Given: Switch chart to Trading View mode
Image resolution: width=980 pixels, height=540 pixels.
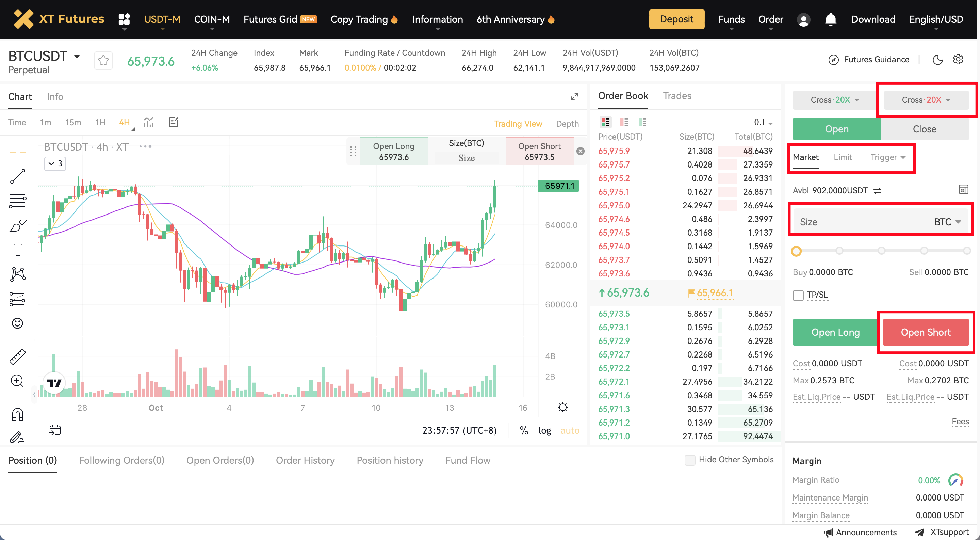Looking at the screenshot, I should 518,124.
